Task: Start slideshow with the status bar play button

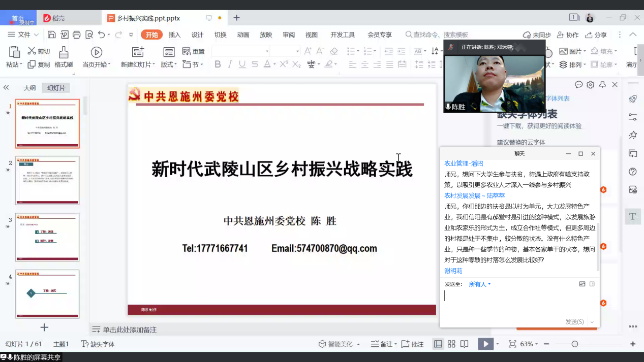Action: [x=485, y=344]
